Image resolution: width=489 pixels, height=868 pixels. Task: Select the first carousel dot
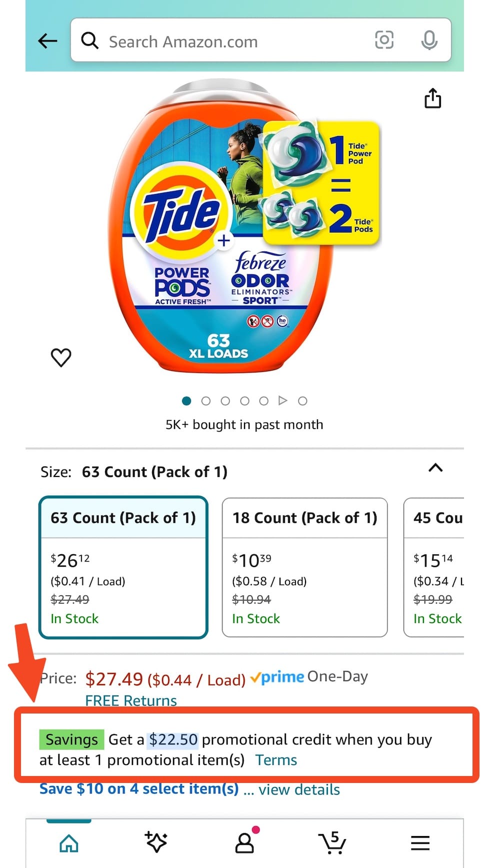(186, 400)
